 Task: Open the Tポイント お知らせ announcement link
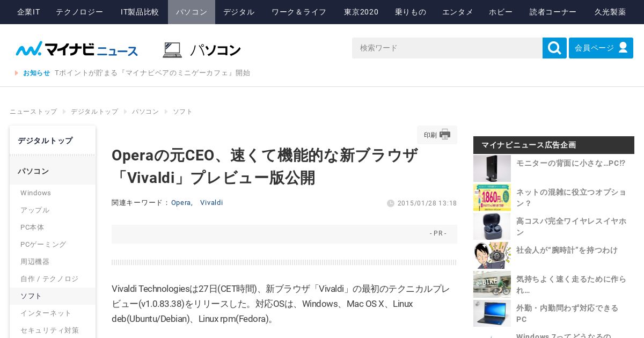coord(152,73)
